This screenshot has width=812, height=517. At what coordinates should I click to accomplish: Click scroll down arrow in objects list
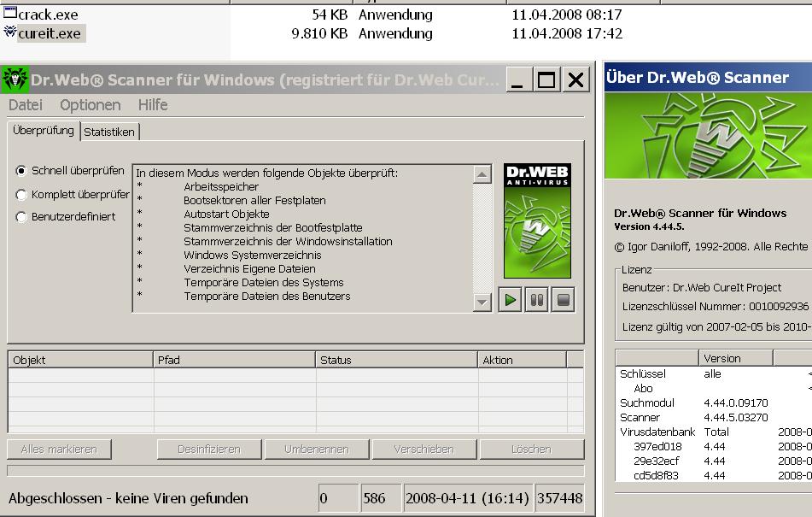[x=482, y=302]
